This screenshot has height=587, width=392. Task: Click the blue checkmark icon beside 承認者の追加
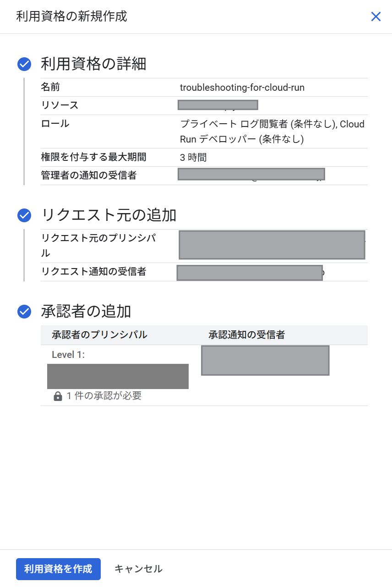pyautogui.click(x=23, y=311)
